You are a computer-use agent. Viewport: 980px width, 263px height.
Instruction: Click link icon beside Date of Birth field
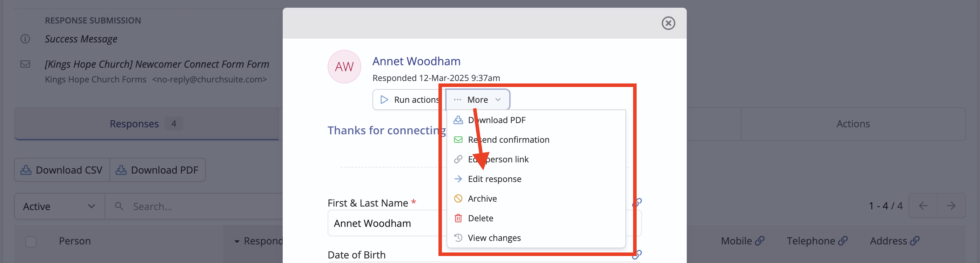[x=637, y=255]
